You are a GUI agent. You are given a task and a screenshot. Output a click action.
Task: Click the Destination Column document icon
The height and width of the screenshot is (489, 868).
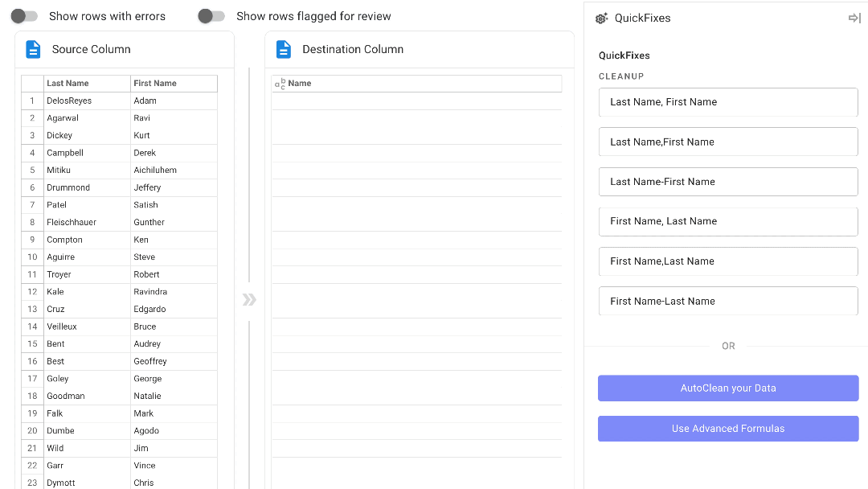284,49
